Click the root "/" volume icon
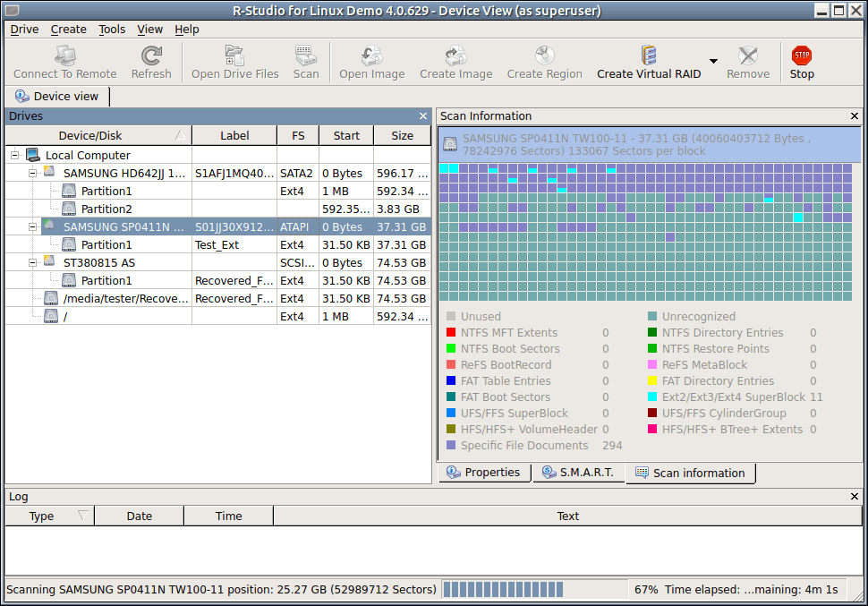868x606 pixels. click(51, 316)
